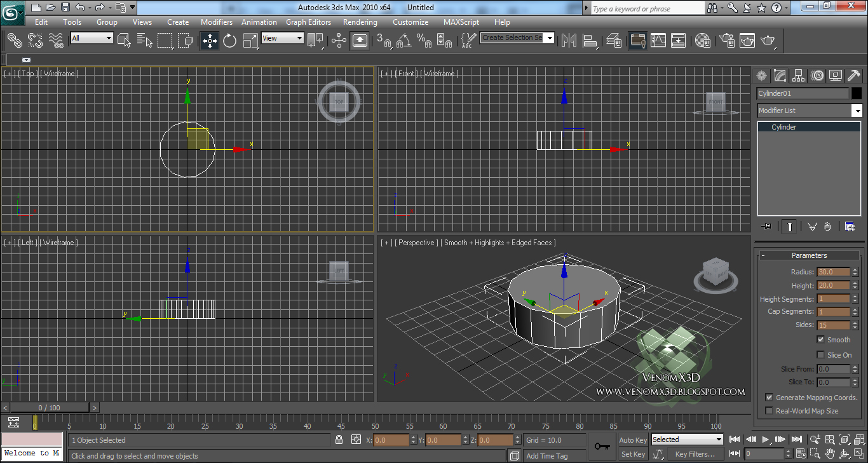868x463 pixels.
Task: Select the Select and Move tool
Action: (x=210, y=41)
